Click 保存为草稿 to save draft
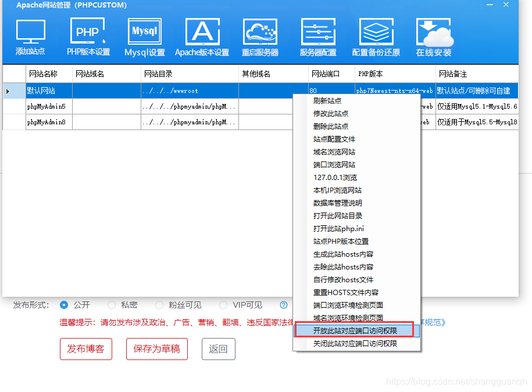 [x=156, y=349]
